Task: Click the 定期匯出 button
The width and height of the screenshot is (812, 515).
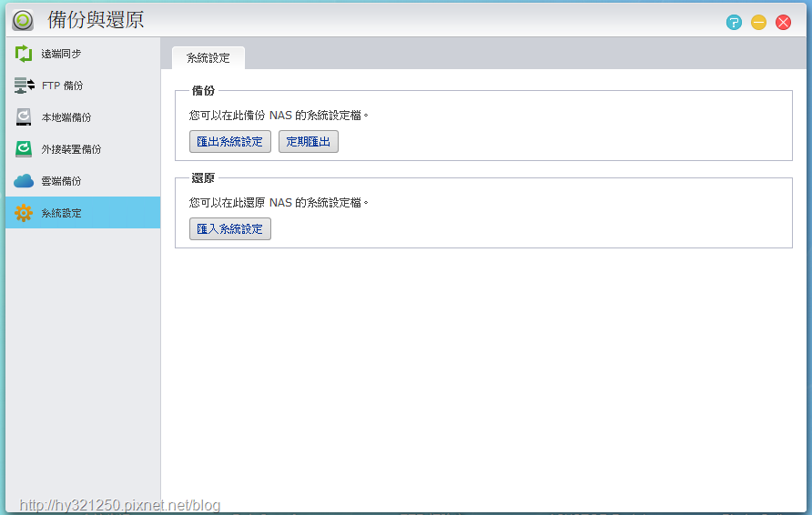Action: click(308, 141)
